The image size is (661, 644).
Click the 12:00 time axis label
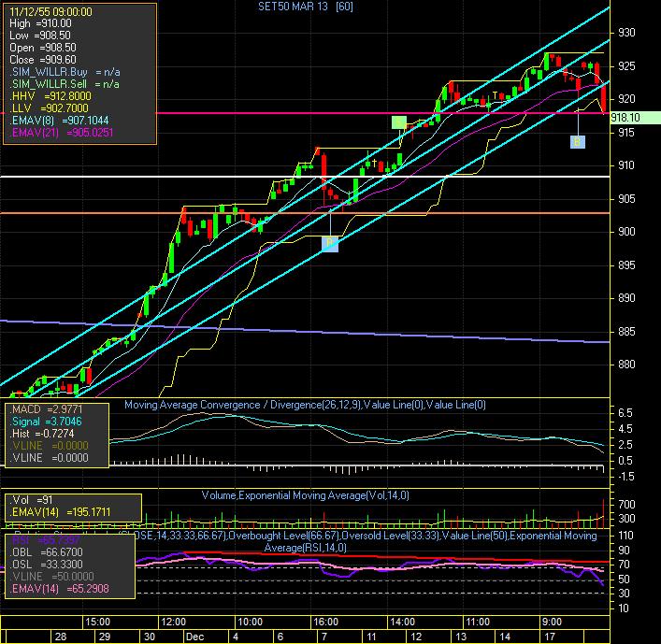click(173, 623)
